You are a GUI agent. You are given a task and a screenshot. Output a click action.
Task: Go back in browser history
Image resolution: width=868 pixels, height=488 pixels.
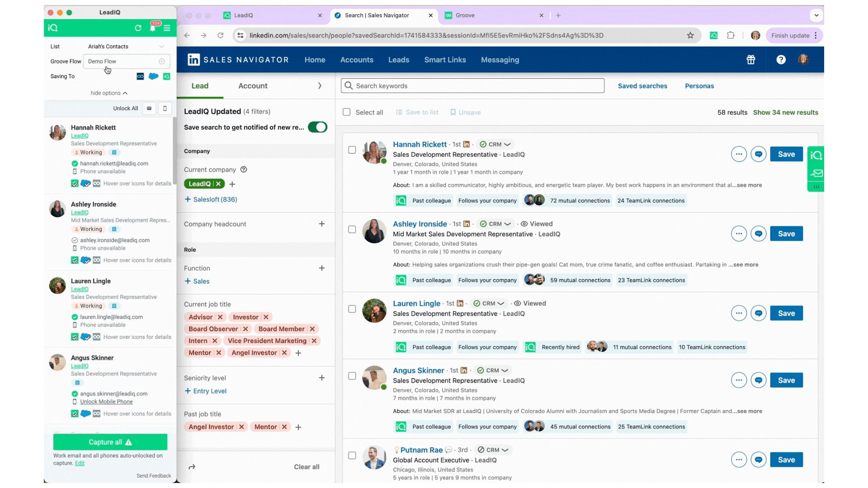click(187, 35)
